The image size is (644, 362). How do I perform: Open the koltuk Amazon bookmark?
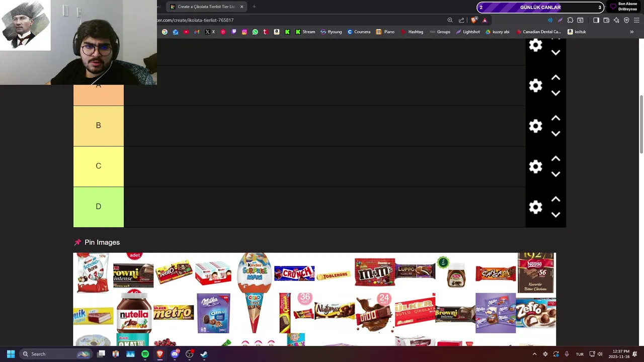[x=577, y=32]
